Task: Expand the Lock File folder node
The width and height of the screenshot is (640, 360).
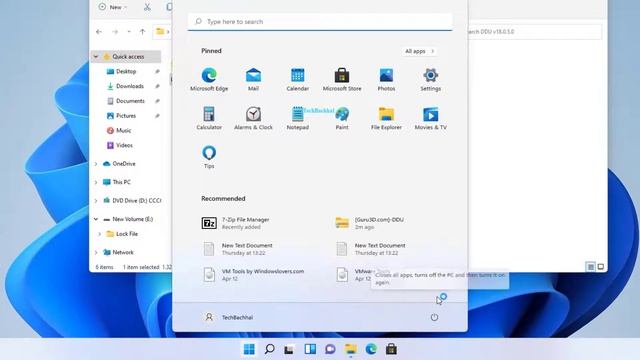Action: tap(100, 234)
